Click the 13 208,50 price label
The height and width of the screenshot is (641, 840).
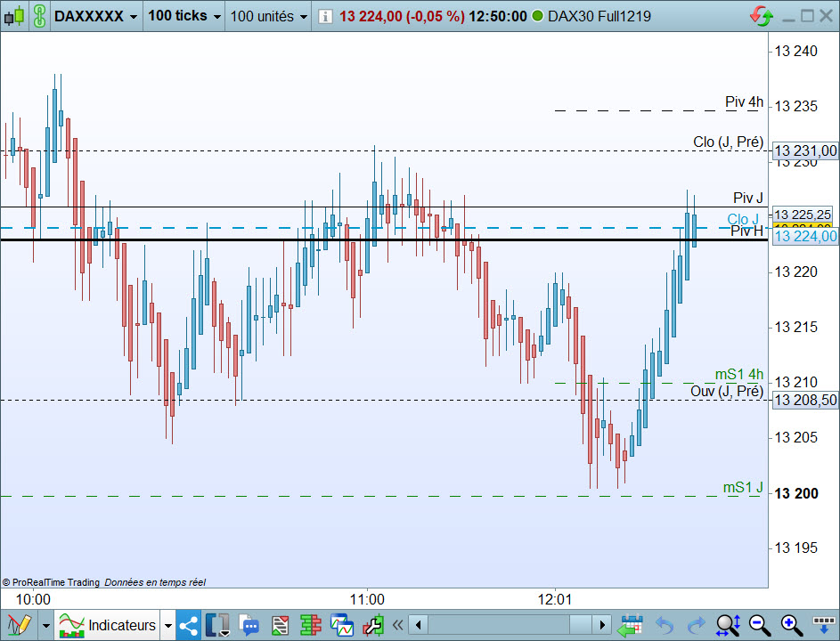805,400
